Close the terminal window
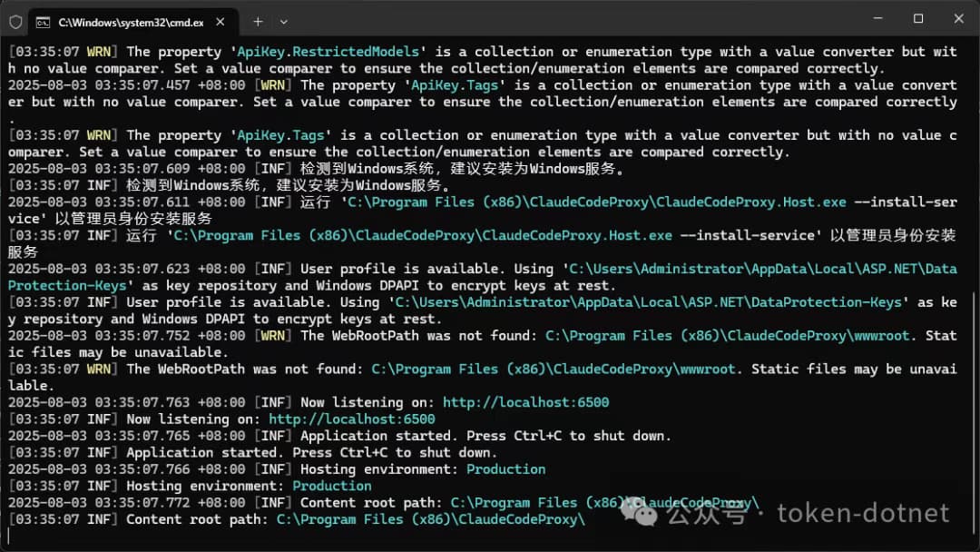 point(959,19)
